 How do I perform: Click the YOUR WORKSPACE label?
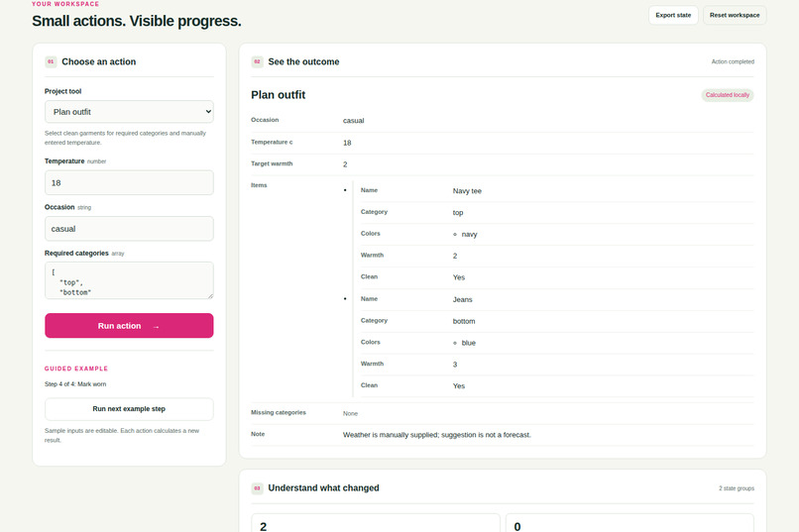(x=65, y=4)
